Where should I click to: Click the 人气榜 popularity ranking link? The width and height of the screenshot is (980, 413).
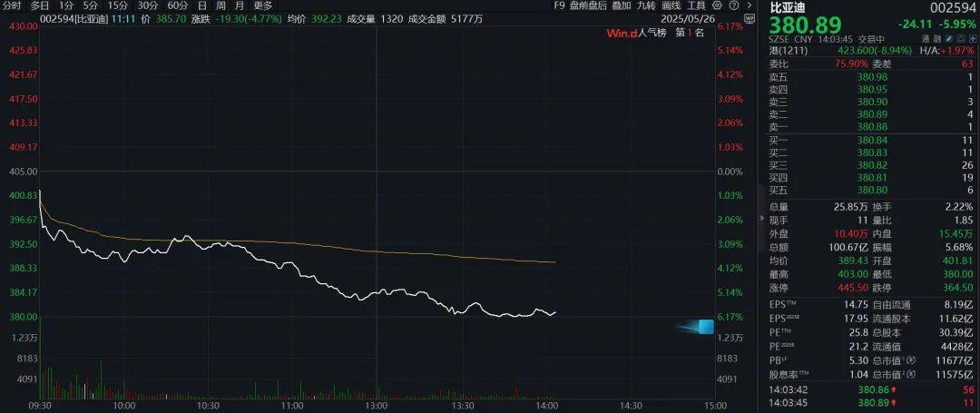pyautogui.click(x=652, y=33)
